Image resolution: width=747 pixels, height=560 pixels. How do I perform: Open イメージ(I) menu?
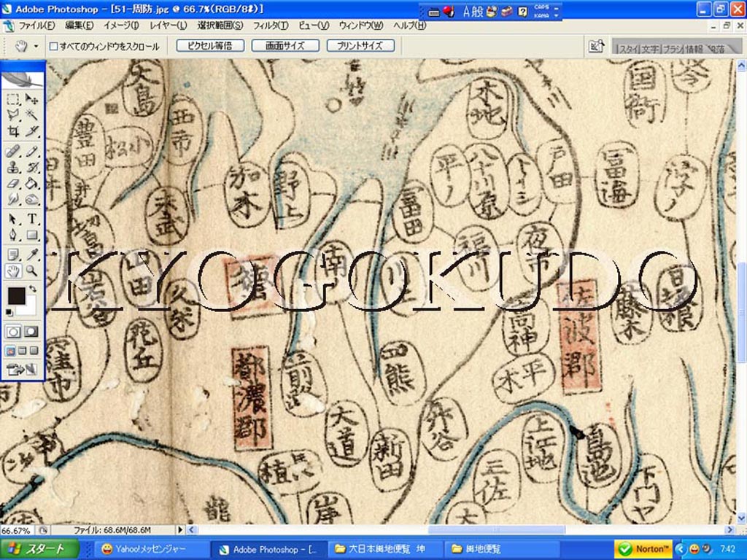click(121, 26)
